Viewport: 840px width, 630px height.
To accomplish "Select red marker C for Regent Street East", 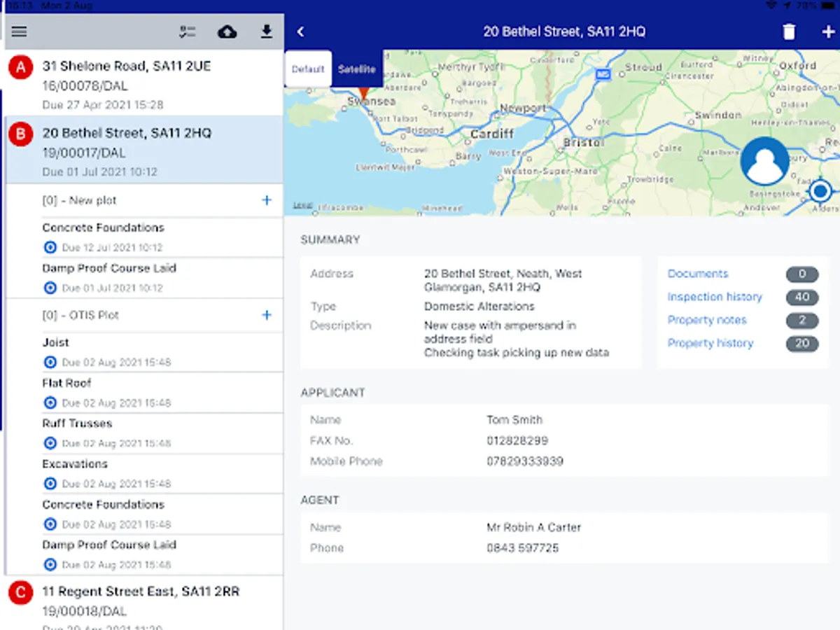I will 21,593.
